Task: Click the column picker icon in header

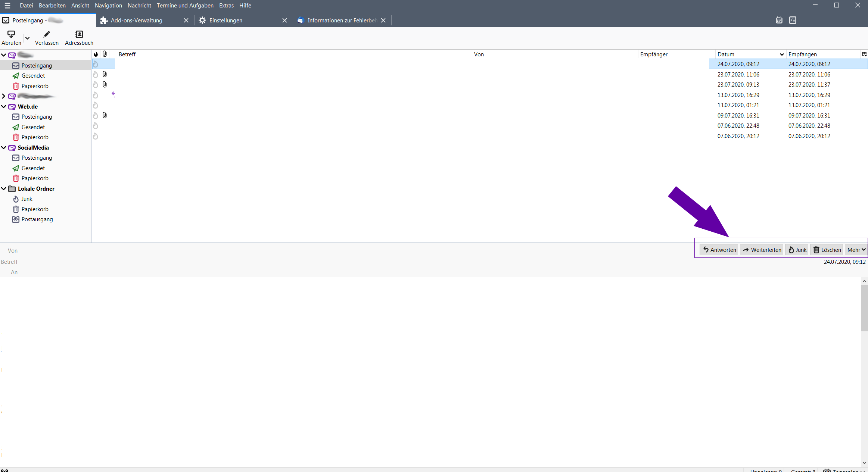Action: (x=864, y=54)
